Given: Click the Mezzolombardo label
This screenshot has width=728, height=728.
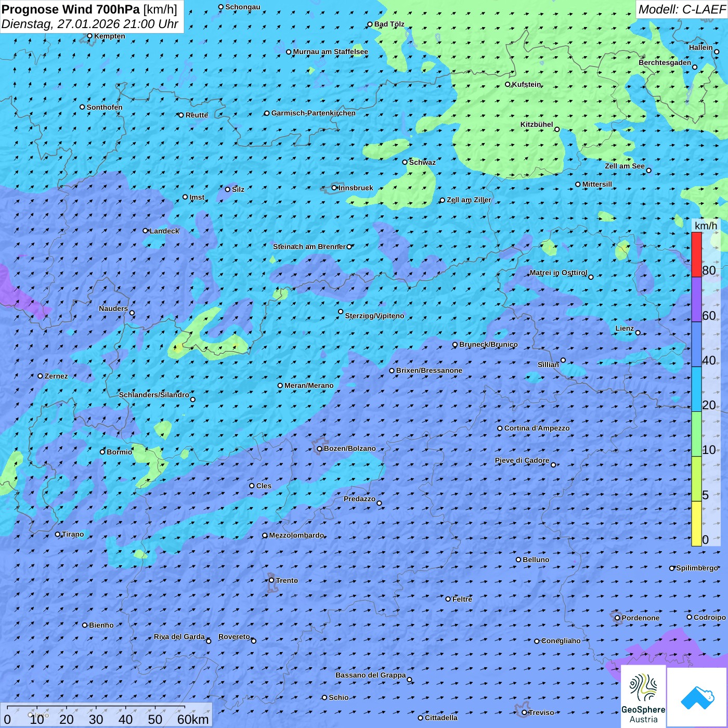Looking at the screenshot, I should pyautogui.click(x=296, y=535).
